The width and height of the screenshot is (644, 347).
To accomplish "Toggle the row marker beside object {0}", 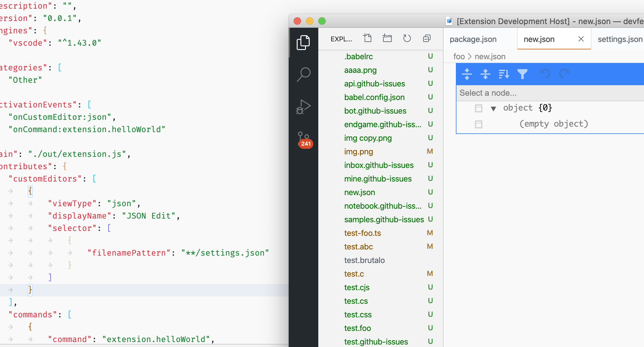I will click(479, 108).
